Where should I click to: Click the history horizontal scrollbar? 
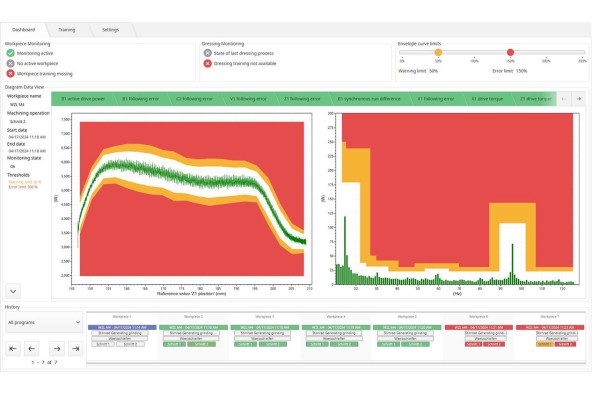(x=336, y=363)
